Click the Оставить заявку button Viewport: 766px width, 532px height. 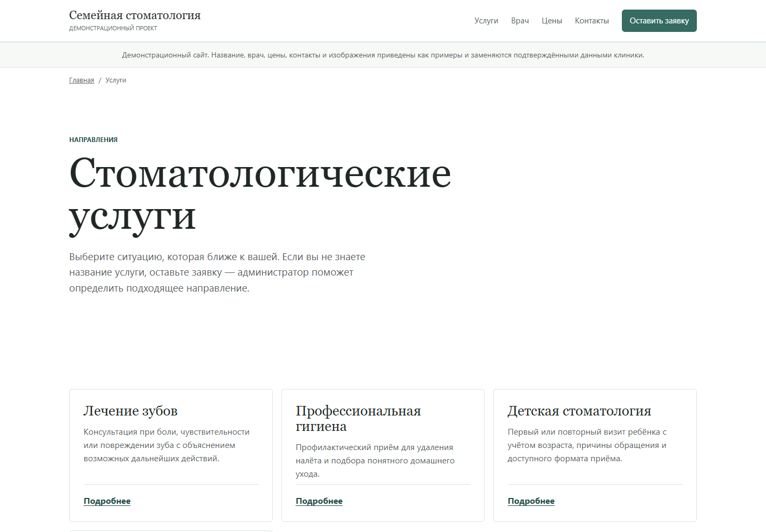click(x=659, y=21)
